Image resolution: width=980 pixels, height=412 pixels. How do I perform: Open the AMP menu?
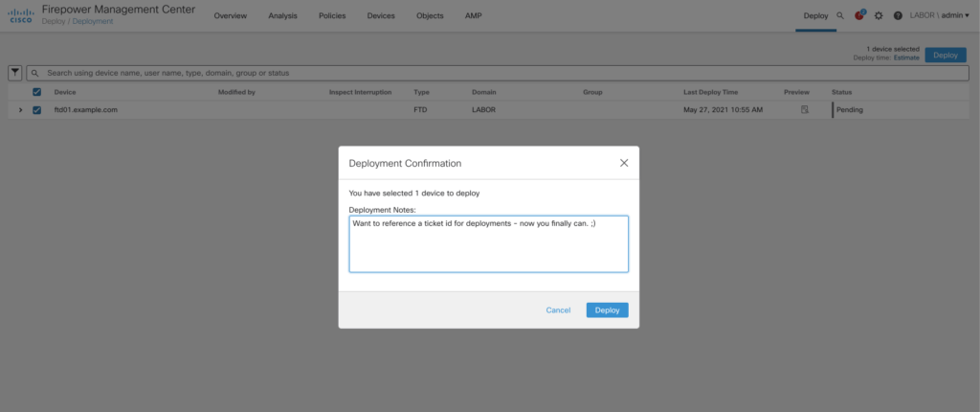(473, 15)
